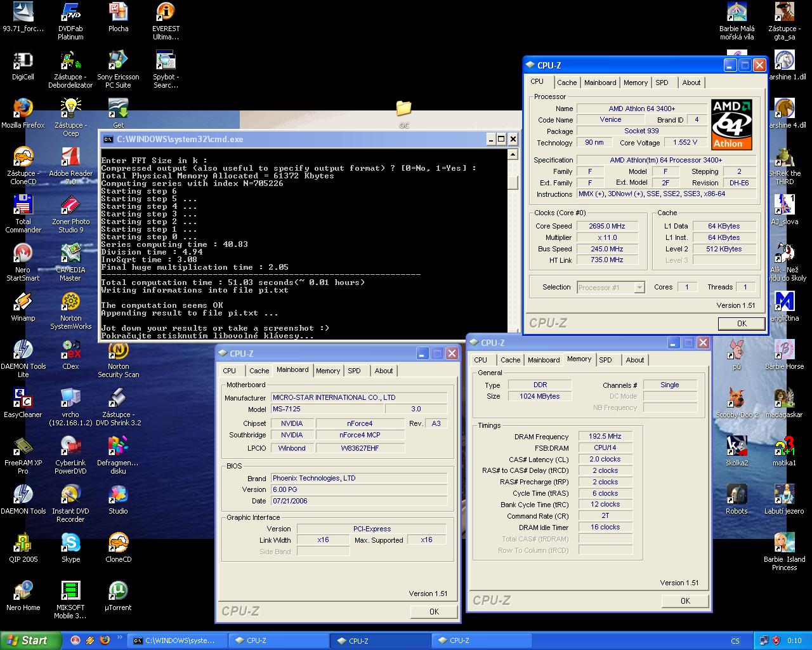The height and width of the screenshot is (650, 812).
Task: Open CAMEDIA Master desktop icon
Action: tap(70, 262)
